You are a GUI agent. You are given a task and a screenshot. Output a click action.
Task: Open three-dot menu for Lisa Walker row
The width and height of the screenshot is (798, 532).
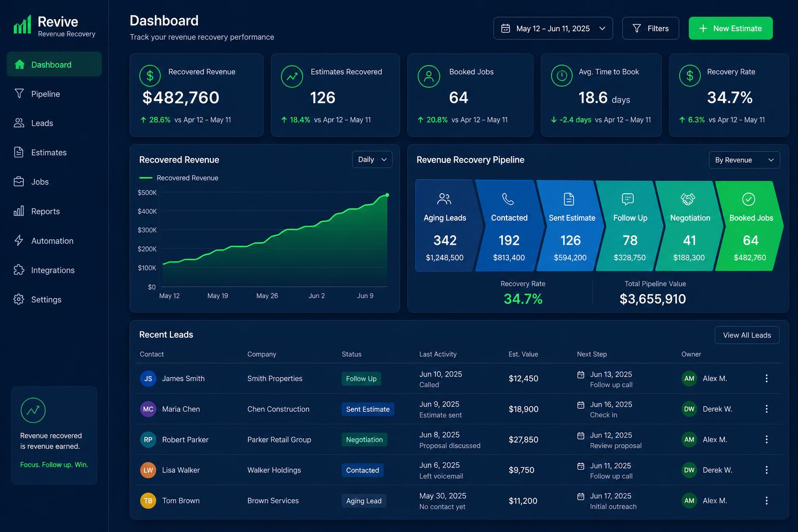[766, 470]
